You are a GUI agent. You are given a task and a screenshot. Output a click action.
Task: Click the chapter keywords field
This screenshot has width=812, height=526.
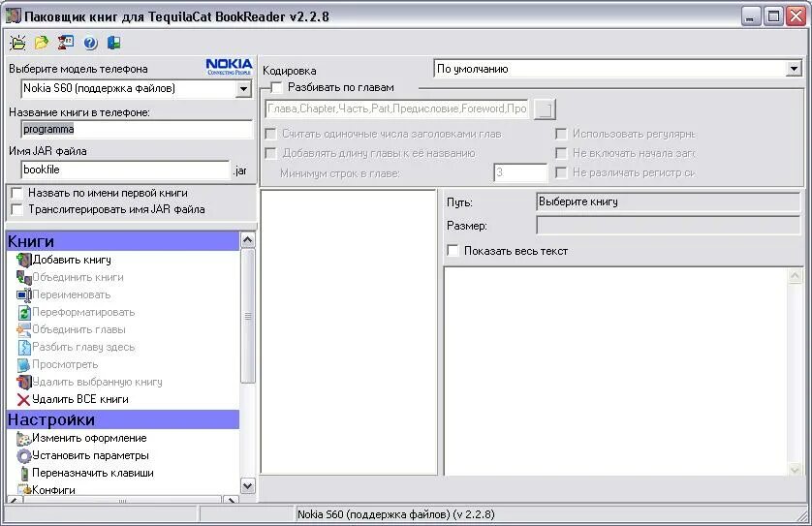tap(396, 109)
